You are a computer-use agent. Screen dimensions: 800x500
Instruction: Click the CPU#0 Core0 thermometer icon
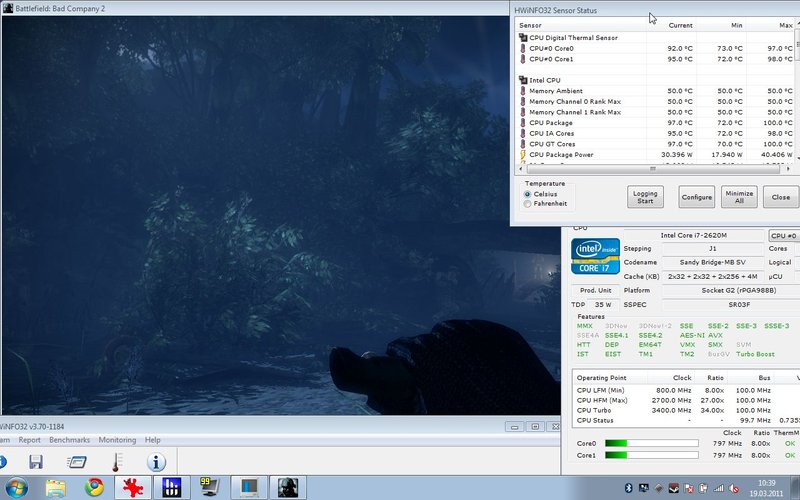point(523,48)
